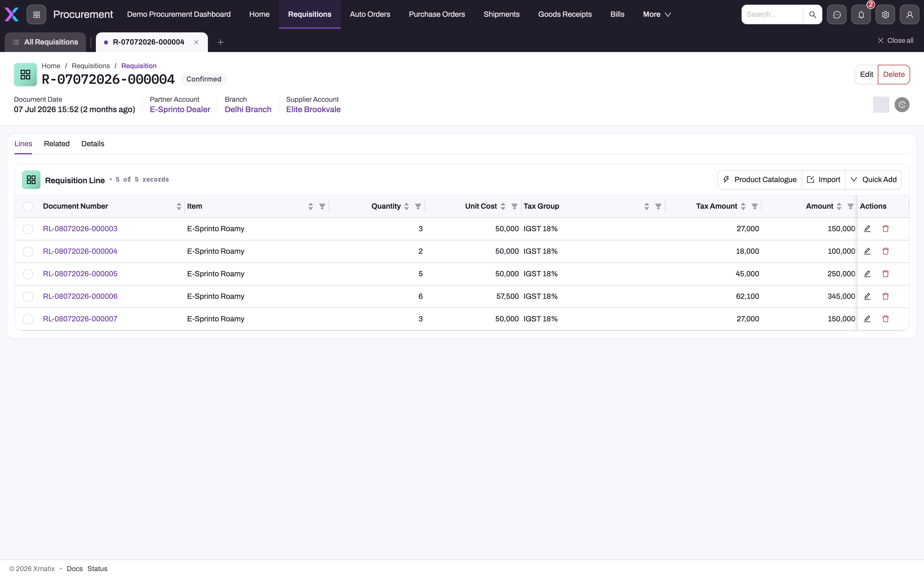
Task: Open the Status footer link
Action: pyautogui.click(x=97, y=569)
